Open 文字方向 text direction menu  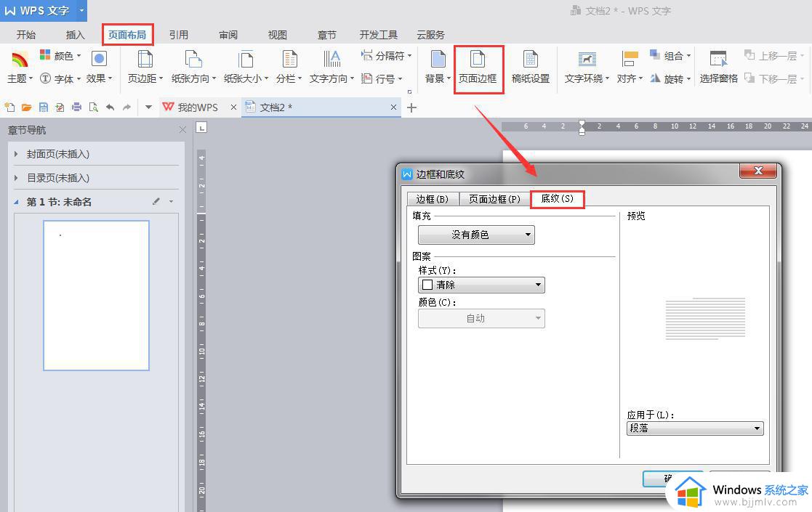(332, 68)
